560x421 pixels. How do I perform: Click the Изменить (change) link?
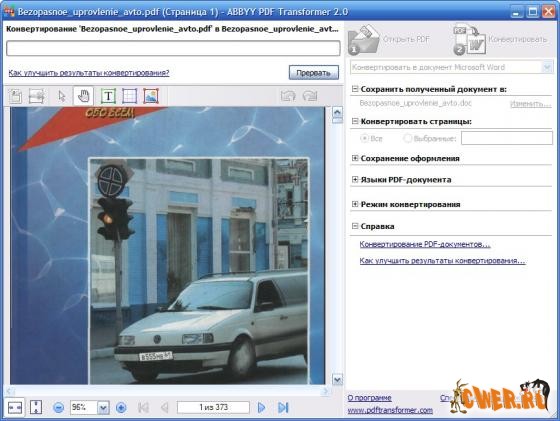pos(530,104)
